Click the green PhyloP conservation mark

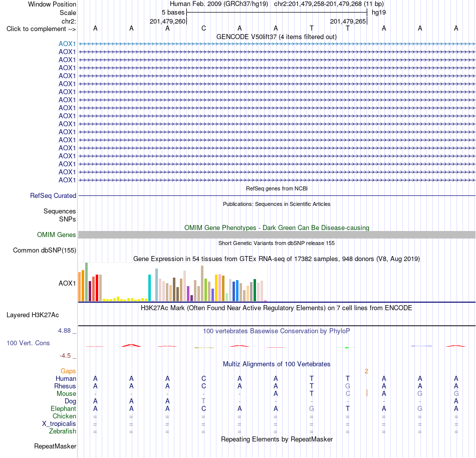pos(347,348)
